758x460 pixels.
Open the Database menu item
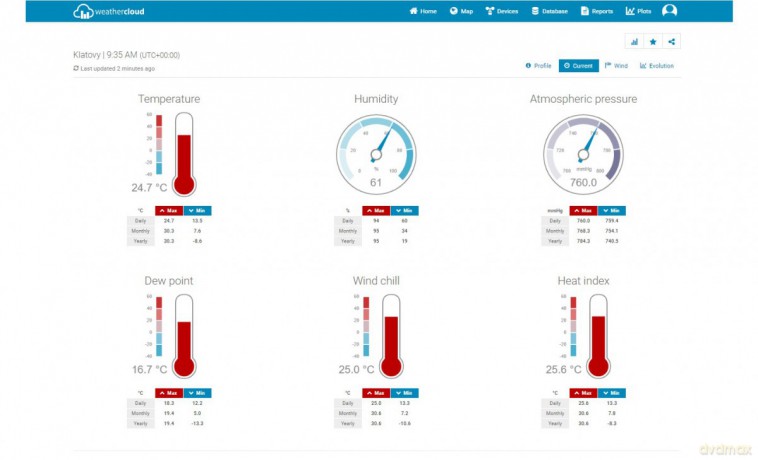(549, 11)
